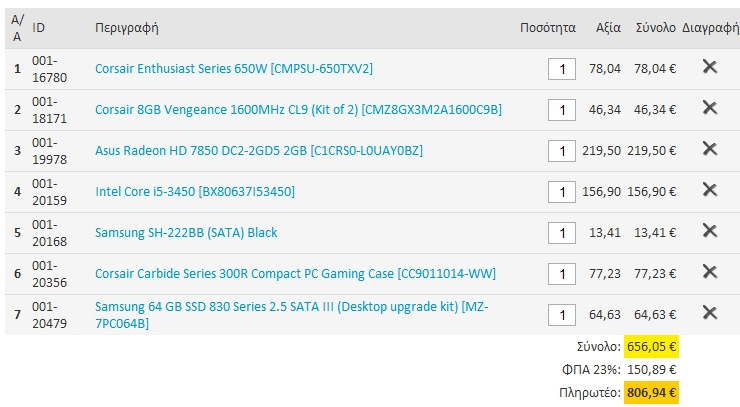
Task: Delete the Corsair Enthusiast 650W row
Action: coord(710,67)
